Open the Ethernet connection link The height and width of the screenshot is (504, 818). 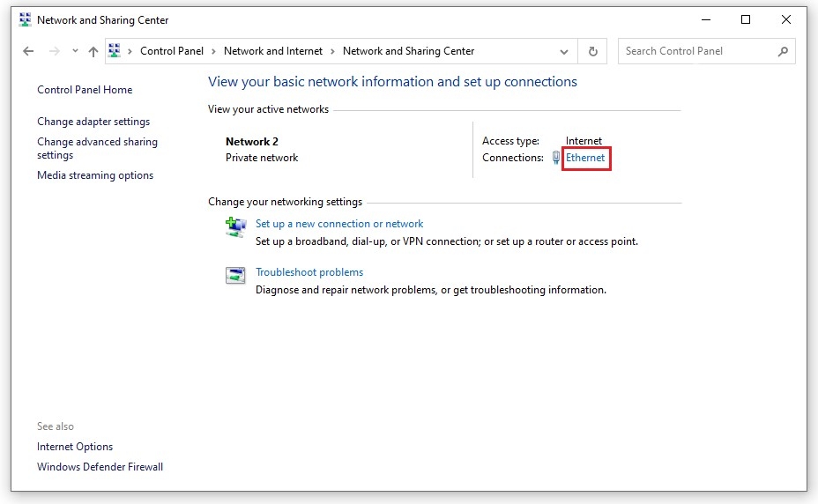tap(585, 158)
